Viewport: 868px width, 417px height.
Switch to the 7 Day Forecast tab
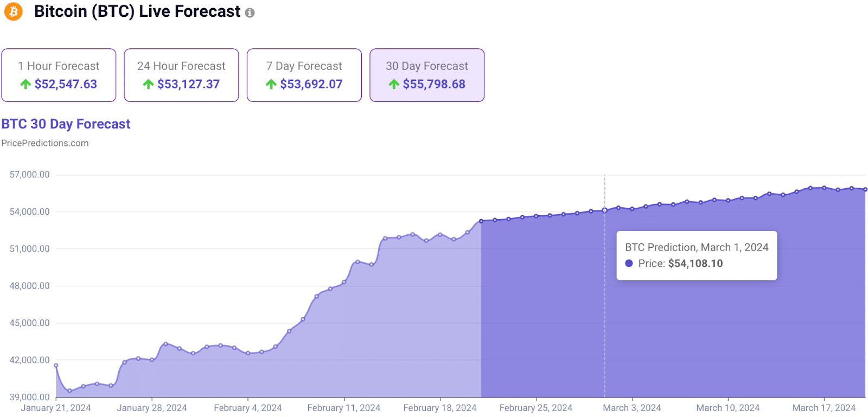[x=304, y=75]
